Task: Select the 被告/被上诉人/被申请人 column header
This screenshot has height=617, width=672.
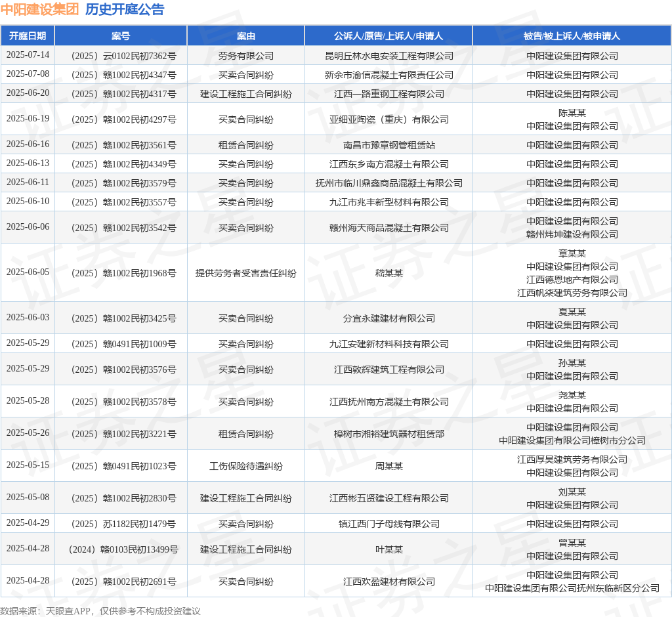Action: 572,36
